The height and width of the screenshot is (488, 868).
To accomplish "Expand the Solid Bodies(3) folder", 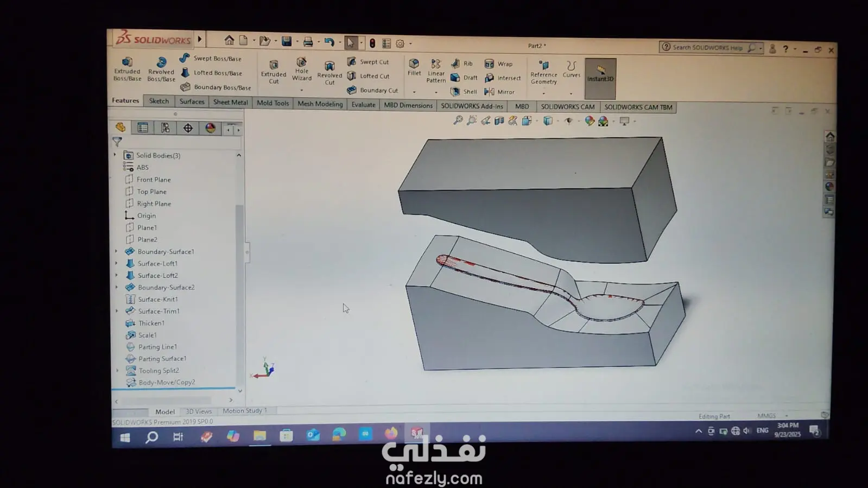I will pyautogui.click(x=115, y=155).
